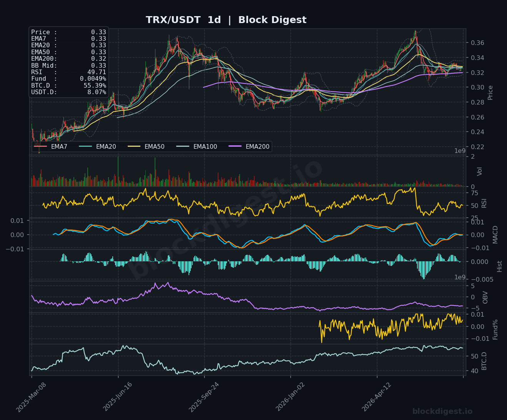Click the EMA200 0.32 info row
This screenshot has height=420, width=507.
pyautogui.click(x=68, y=59)
